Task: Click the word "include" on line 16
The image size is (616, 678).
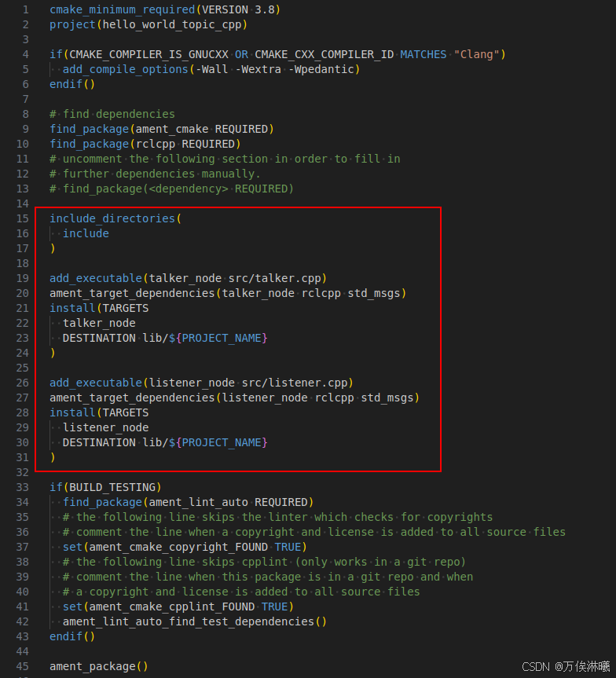Action: tap(86, 233)
